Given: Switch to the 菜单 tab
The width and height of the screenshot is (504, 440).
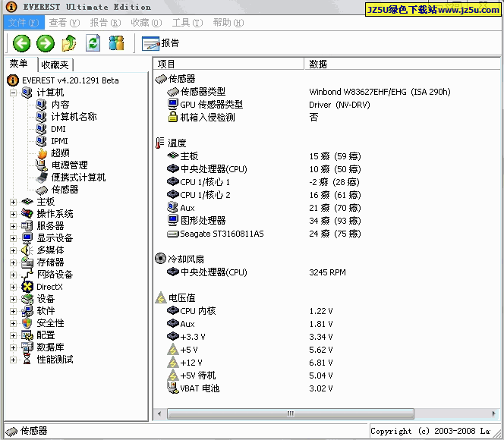Looking at the screenshot, I should coord(21,64).
